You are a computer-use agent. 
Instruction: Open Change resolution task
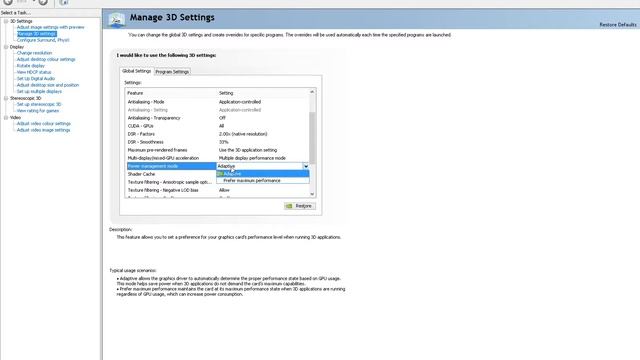(34, 53)
